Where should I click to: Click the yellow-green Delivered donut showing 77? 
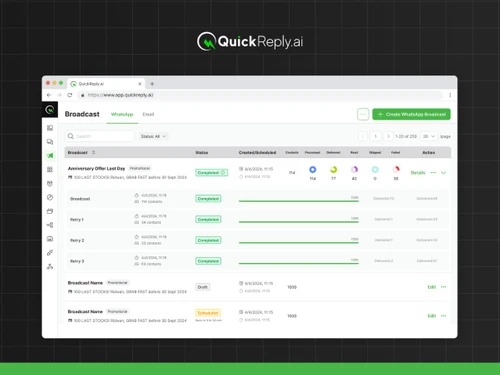pos(333,169)
